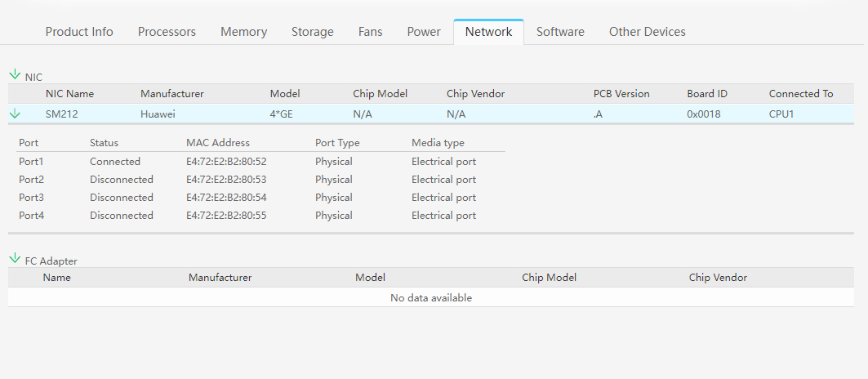Viewport: 868px width, 379px height.
Task: Select the Port4 row label
Action: pyautogui.click(x=32, y=215)
